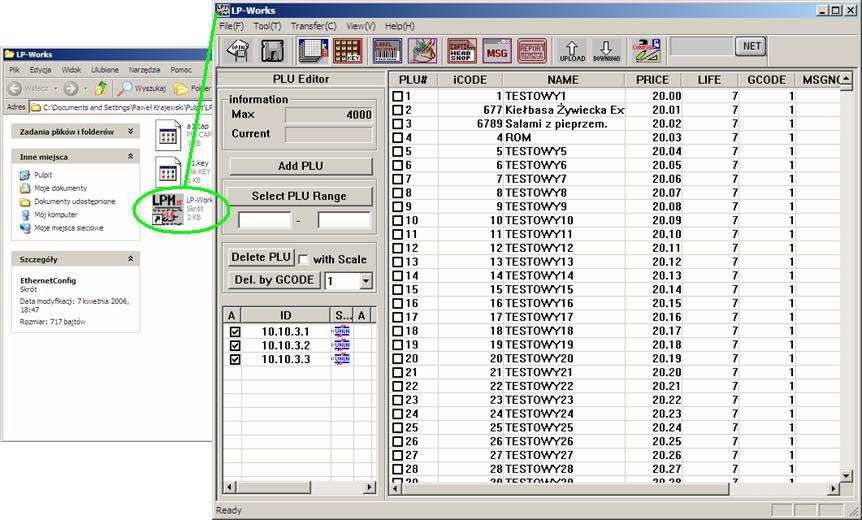This screenshot has height=520, width=862.
Task: Open Pulpit in Inne miejsca panel
Action: coord(43,175)
